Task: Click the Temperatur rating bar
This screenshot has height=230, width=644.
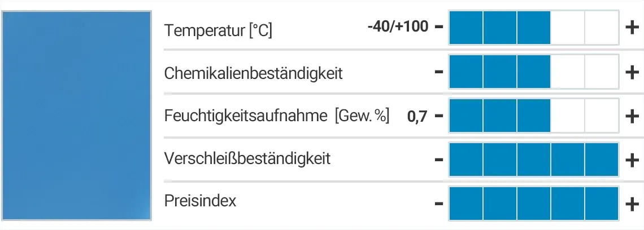Action: pos(534,27)
